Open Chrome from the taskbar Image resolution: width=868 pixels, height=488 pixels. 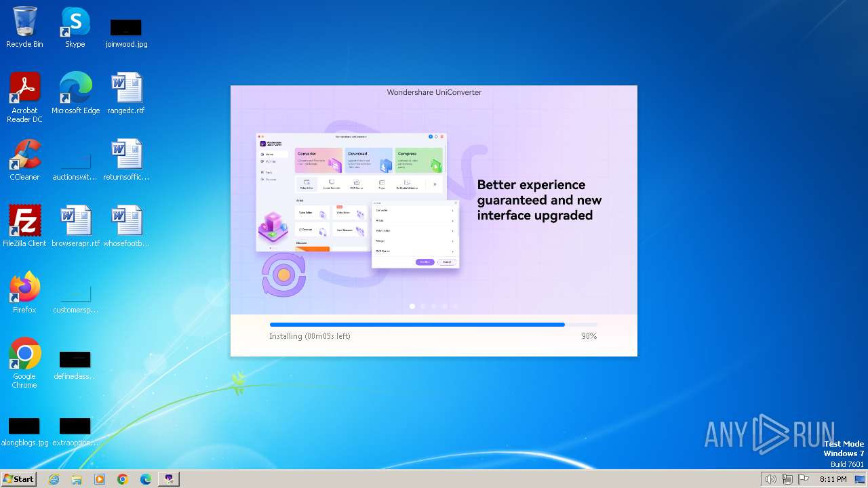click(x=123, y=479)
